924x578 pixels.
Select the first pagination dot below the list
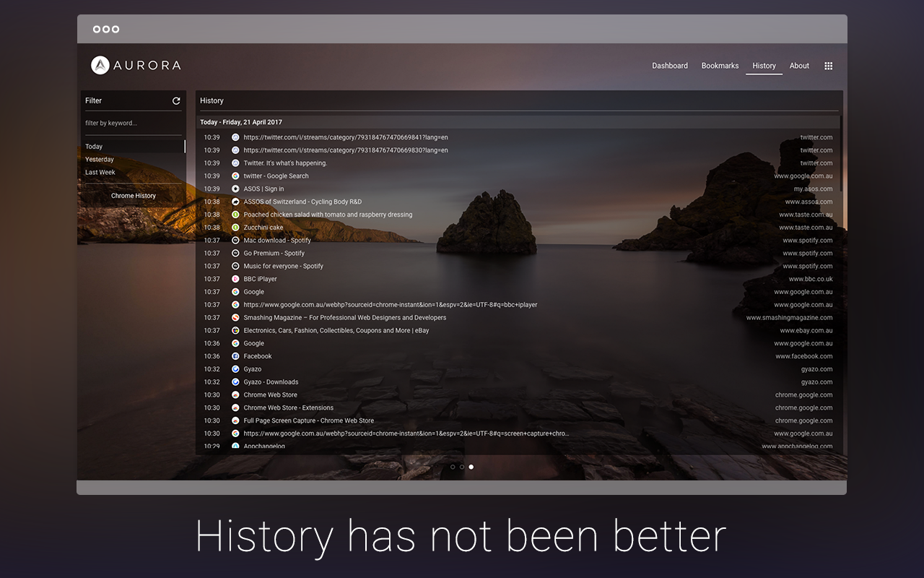[x=453, y=467]
